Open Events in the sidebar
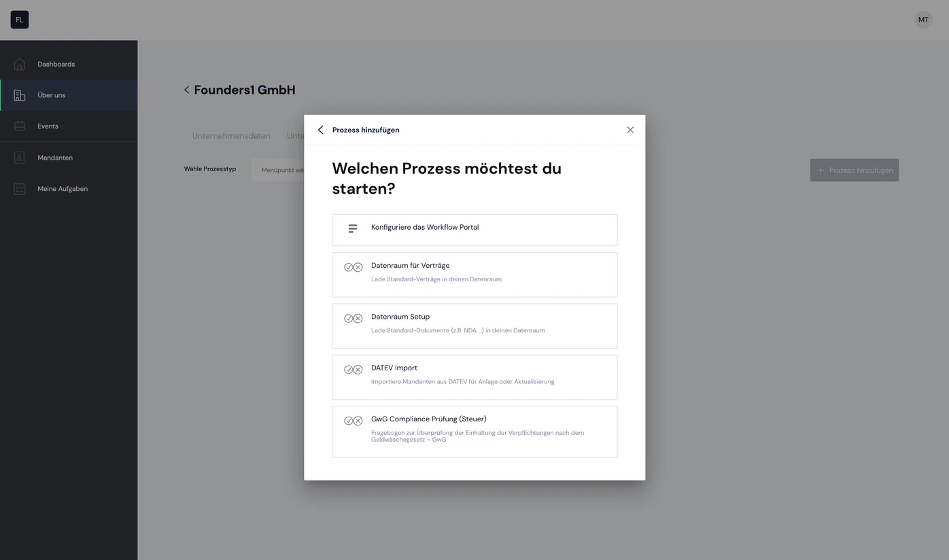Viewport: 949px width, 560px height. click(x=69, y=126)
